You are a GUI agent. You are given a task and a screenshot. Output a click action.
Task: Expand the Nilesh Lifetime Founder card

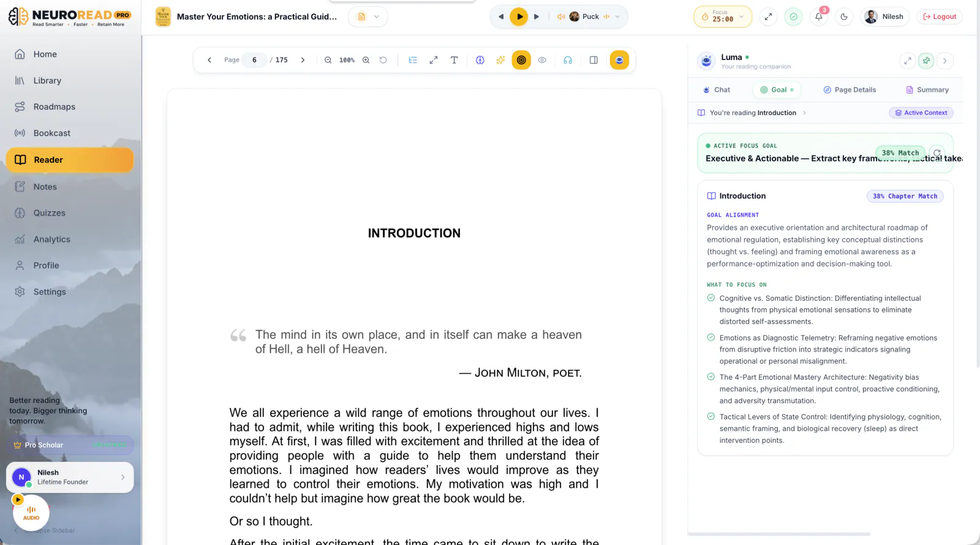click(70, 477)
